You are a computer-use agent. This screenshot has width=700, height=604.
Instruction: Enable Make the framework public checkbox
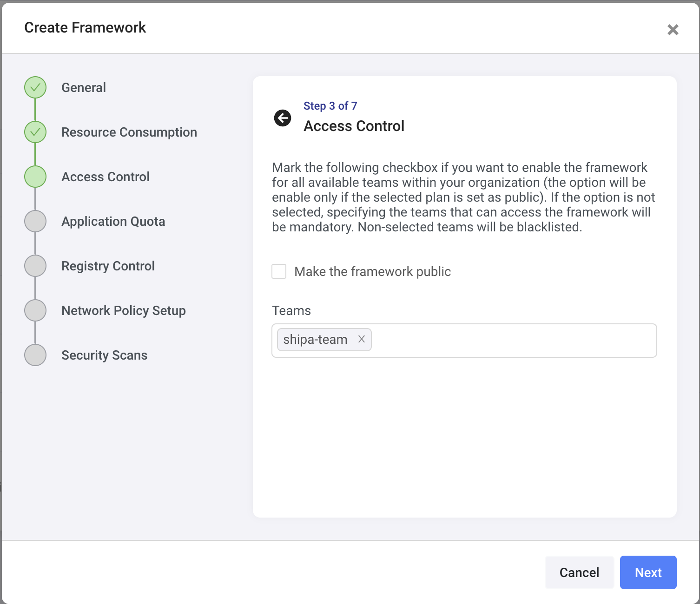click(279, 271)
